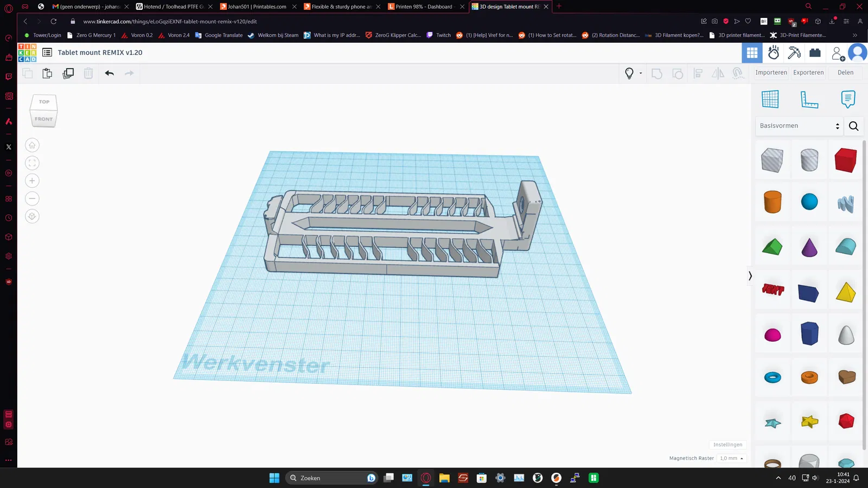Click the Cruise magnet icon
Image resolution: width=868 pixels, height=488 pixels.
738,73
